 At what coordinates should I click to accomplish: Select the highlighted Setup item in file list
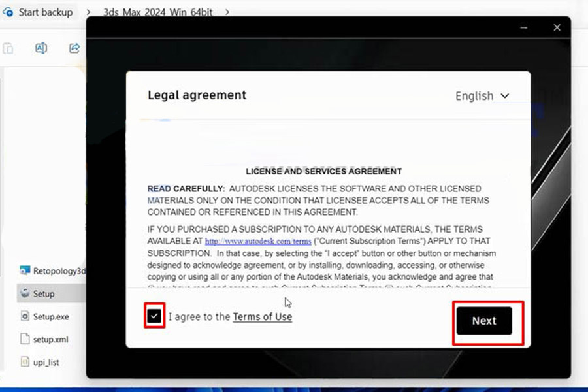pyautogui.click(x=44, y=294)
